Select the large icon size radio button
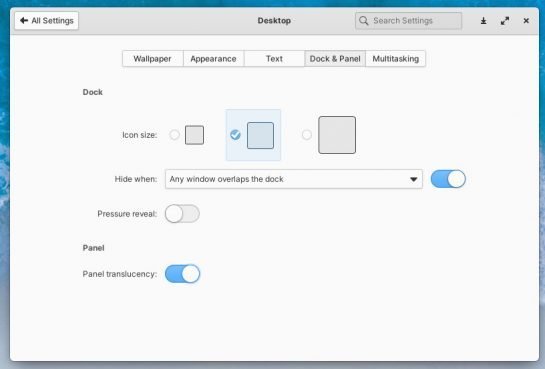Viewport: 545px width, 369px height. pos(307,134)
